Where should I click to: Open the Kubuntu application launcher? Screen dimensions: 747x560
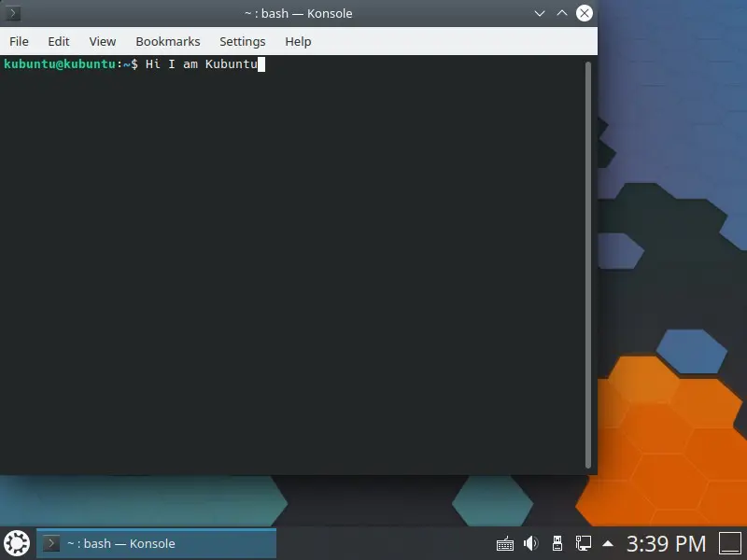[x=17, y=543]
